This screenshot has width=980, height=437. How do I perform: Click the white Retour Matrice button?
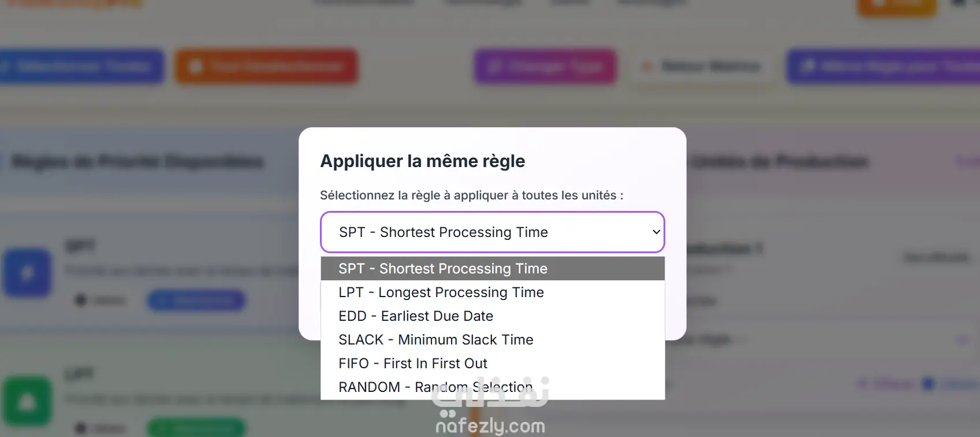(701, 66)
